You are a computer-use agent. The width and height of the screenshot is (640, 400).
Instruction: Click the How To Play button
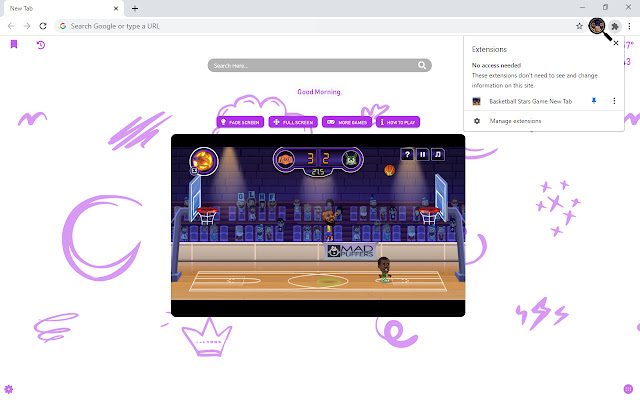tap(398, 122)
